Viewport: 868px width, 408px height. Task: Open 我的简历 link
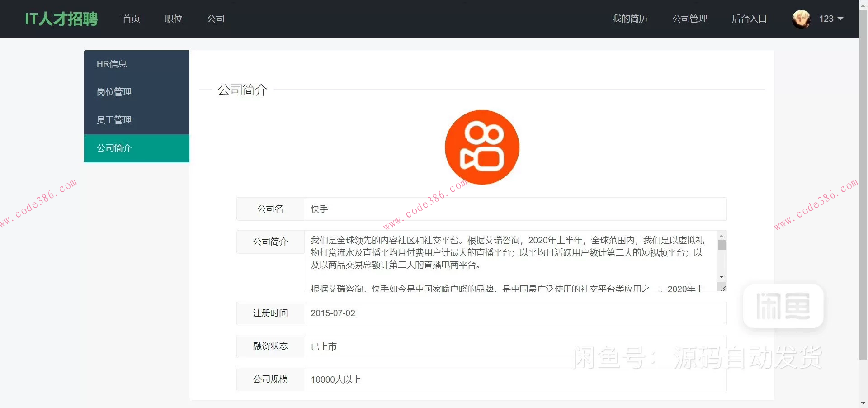click(630, 19)
